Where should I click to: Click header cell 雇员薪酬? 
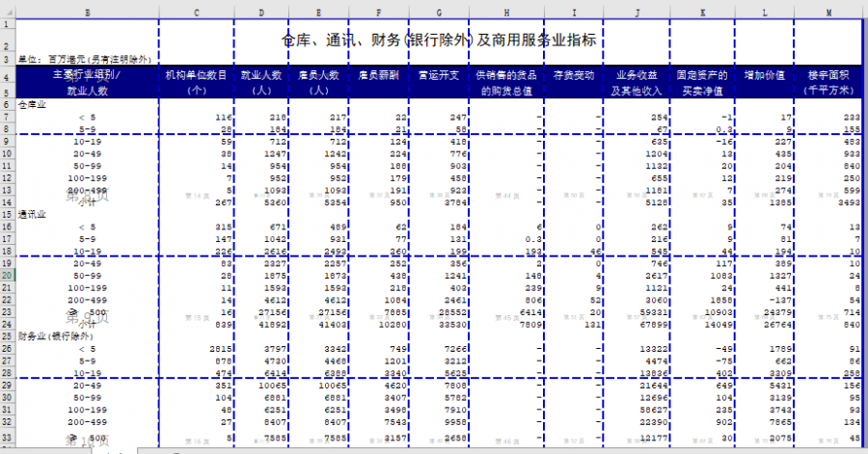pyautogui.click(x=379, y=75)
